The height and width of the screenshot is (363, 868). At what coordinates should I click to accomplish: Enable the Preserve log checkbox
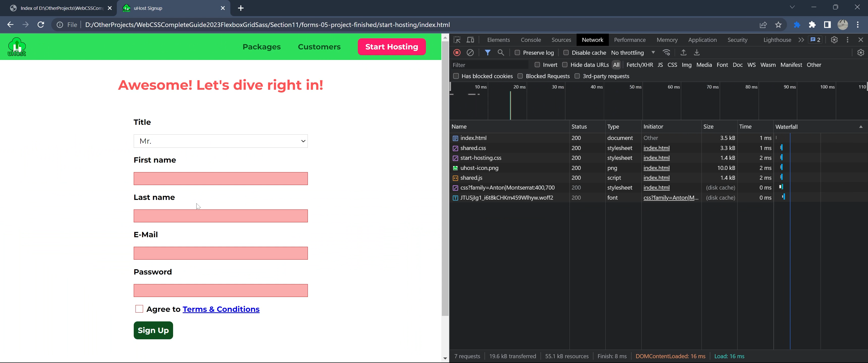517,52
